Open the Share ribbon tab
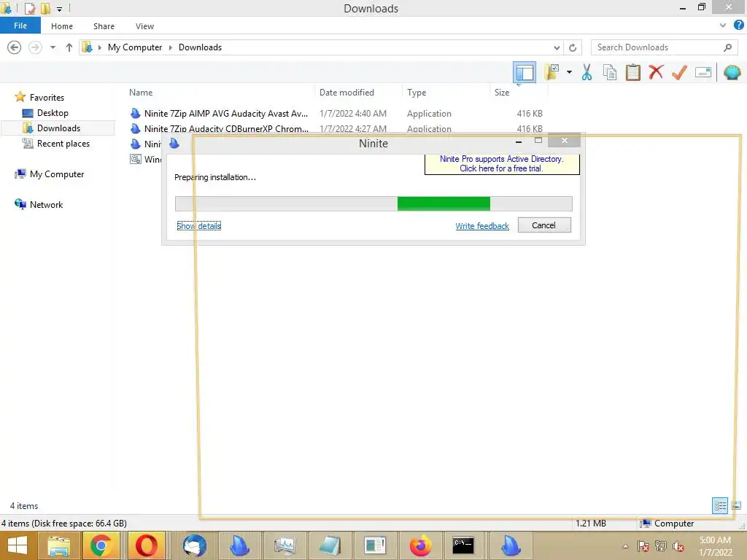747x560 pixels. tap(104, 26)
